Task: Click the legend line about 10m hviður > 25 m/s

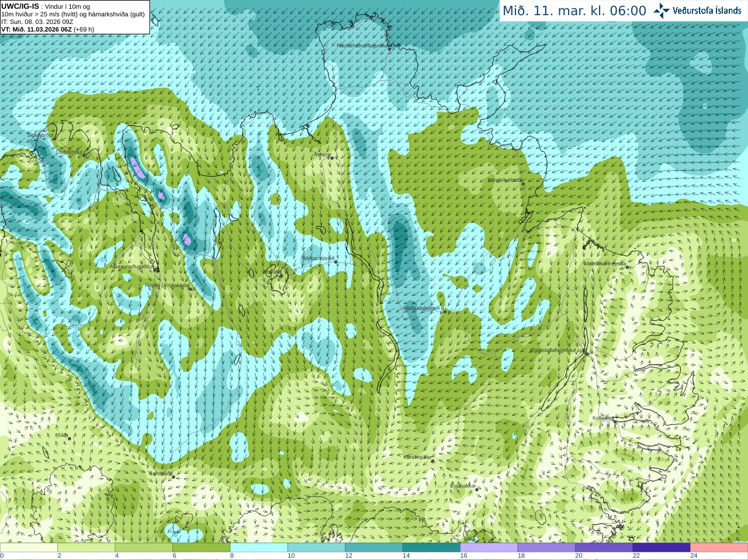Action: click(x=73, y=14)
